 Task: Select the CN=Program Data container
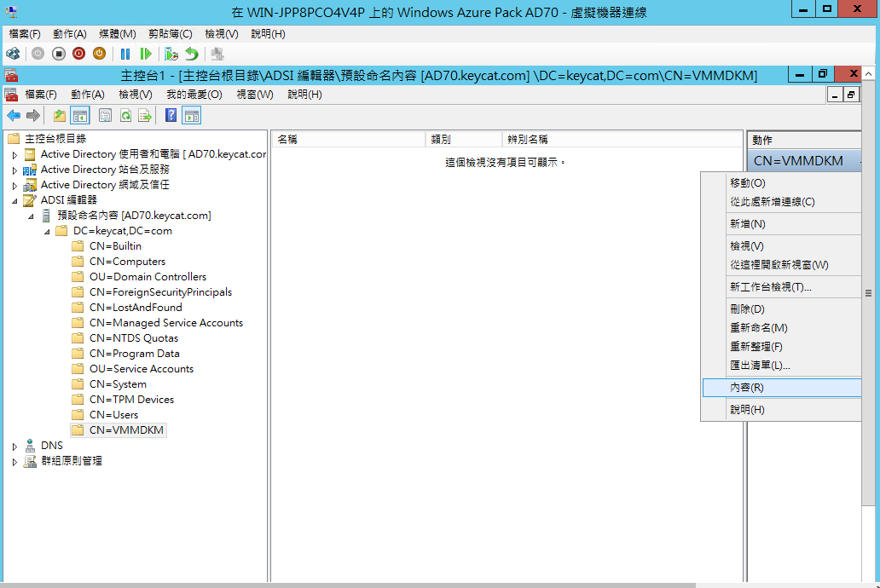click(x=134, y=354)
